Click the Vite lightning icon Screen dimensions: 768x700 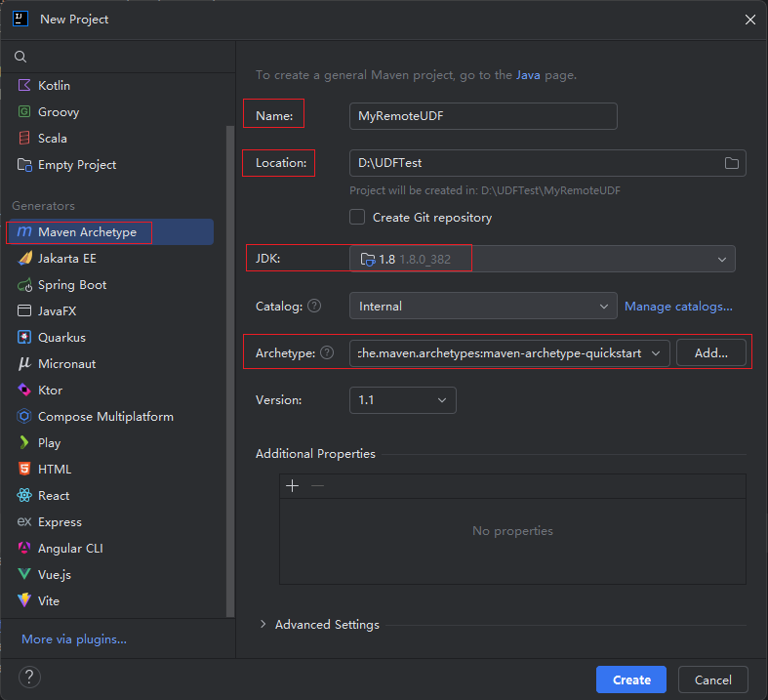point(24,600)
